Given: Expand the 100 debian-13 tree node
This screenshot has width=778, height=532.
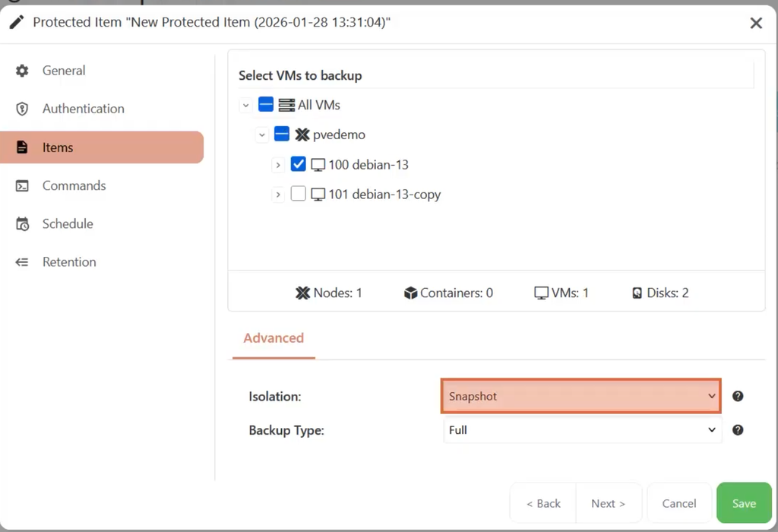Looking at the screenshot, I should pyautogui.click(x=278, y=165).
